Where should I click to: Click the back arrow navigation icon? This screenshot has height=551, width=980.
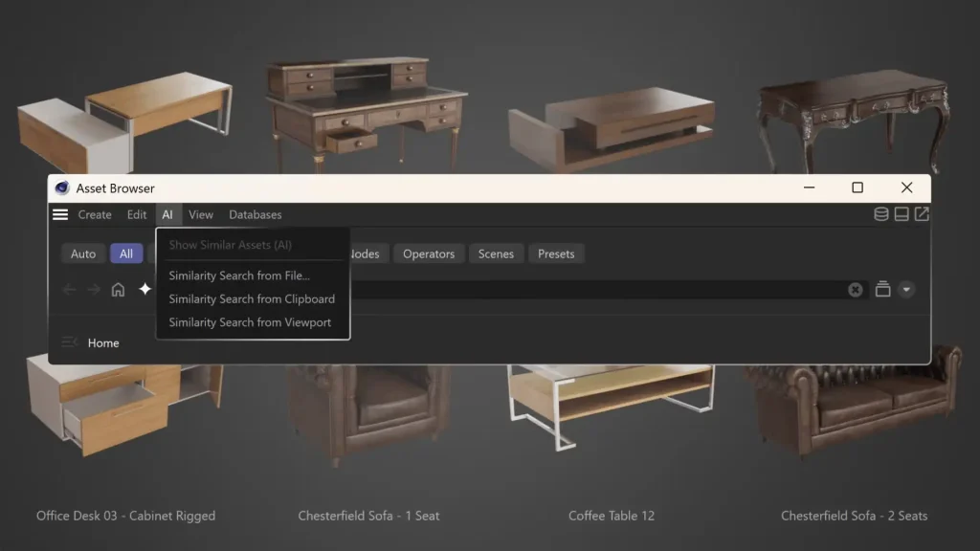(x=69, y=290)
